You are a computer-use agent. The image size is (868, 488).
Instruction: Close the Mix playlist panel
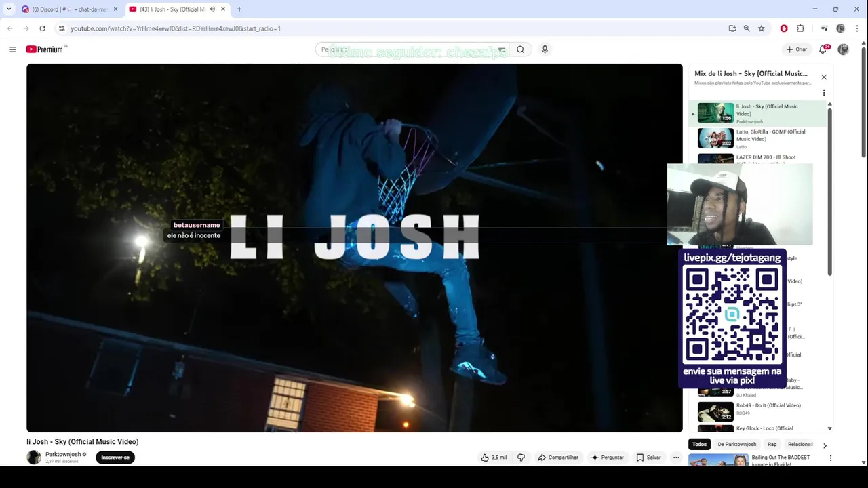coord(824,77)
